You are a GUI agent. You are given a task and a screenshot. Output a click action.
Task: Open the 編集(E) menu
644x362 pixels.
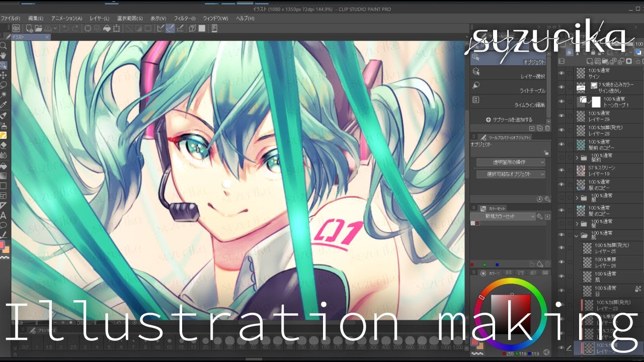pyautogui.click(x=35, y=18)
